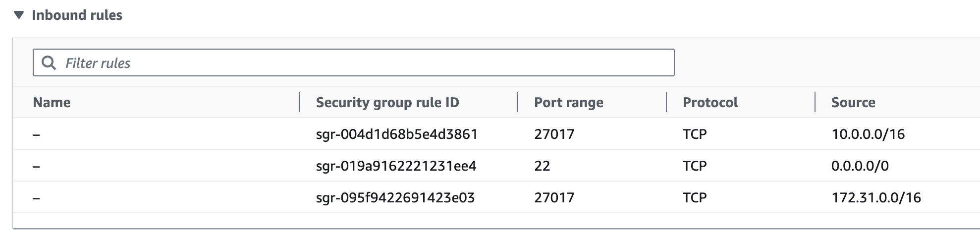Image resolution: width=980 pixels, height=250 pixels.
Task: Click port 22 in second rule
Action: (542, 166)
